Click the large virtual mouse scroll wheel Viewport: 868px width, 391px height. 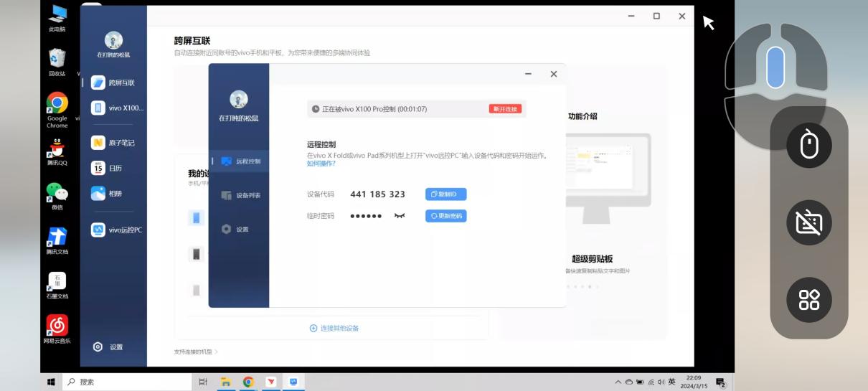[775, 67]
